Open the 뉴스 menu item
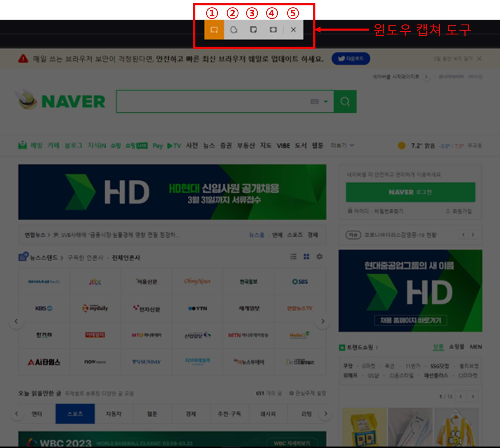Image resolution: width=500 pixels, height=448 pixels. click(x=209, y=145)
